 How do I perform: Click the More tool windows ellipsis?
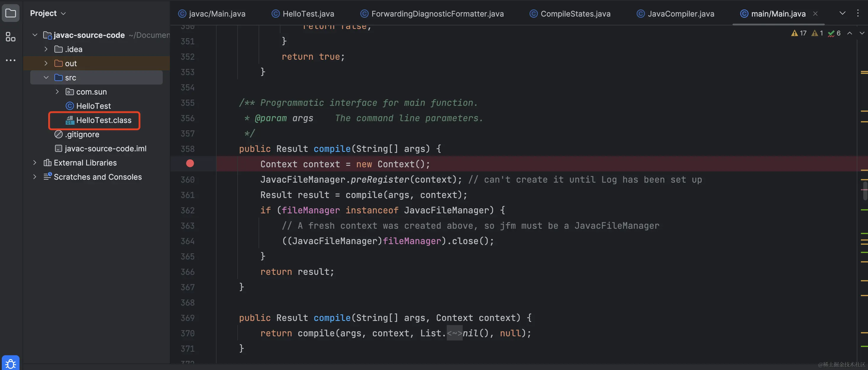click(10, 60)
